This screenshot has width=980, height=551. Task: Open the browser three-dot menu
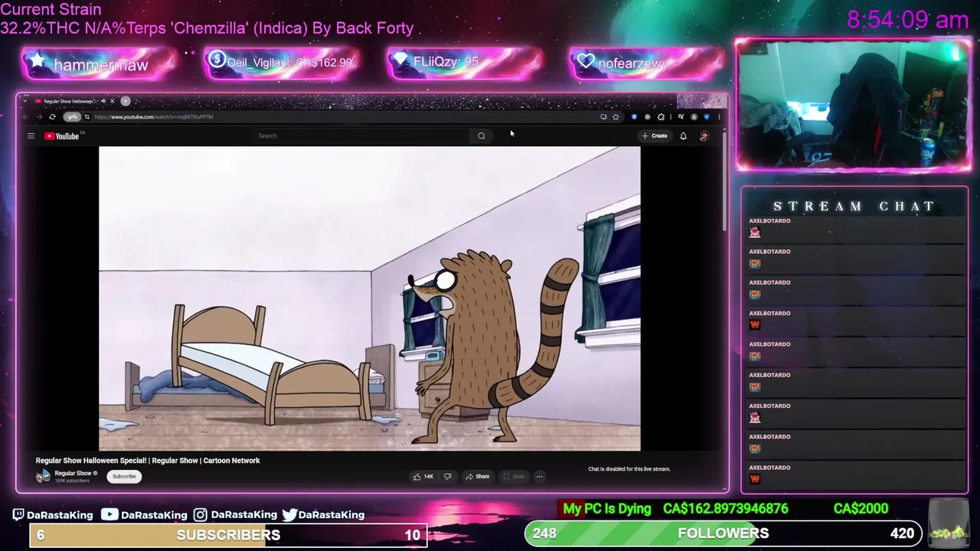[x=719, y=117]
